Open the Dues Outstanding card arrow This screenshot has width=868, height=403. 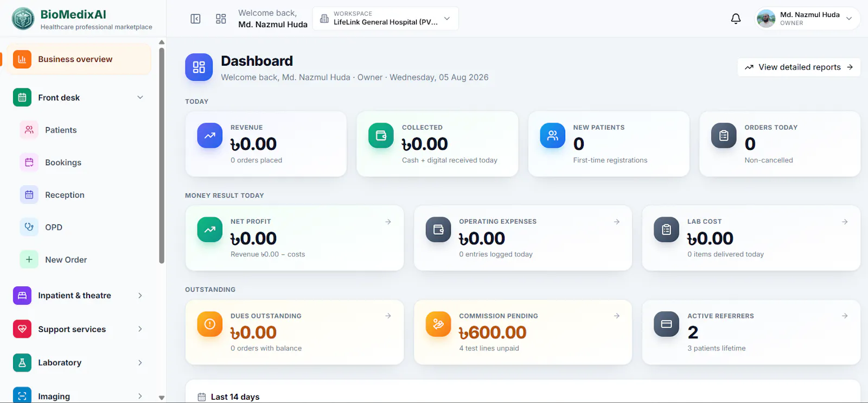coord(388,316)
